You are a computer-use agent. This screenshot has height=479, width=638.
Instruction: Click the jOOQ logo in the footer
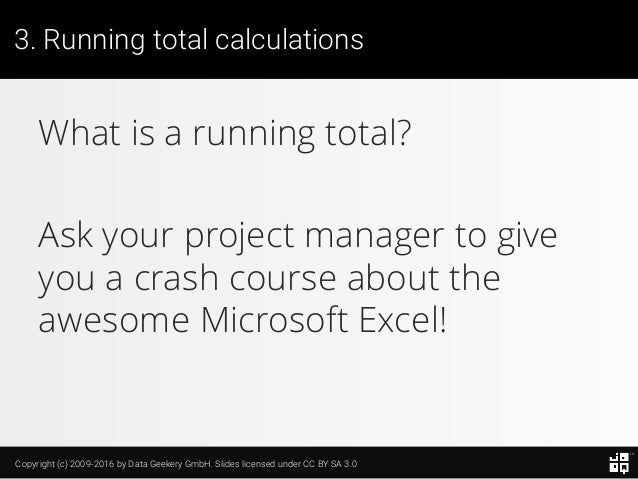619,463
